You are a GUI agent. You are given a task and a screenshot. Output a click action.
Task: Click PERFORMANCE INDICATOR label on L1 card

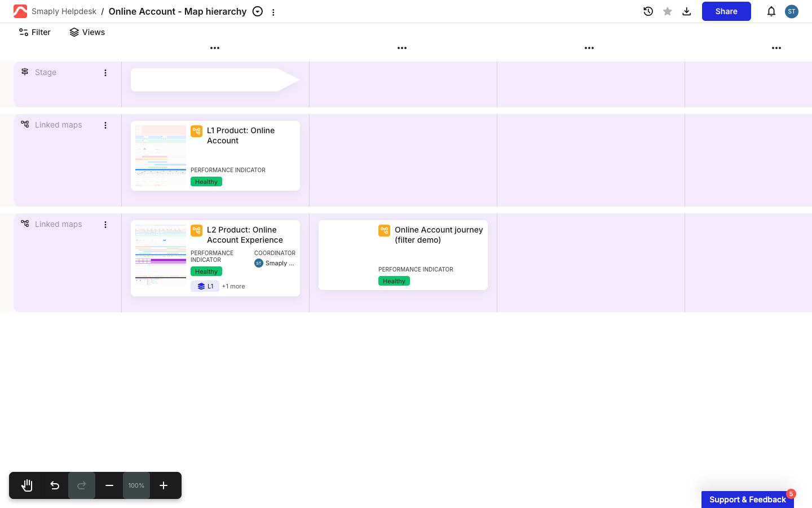tap(228, 170)
